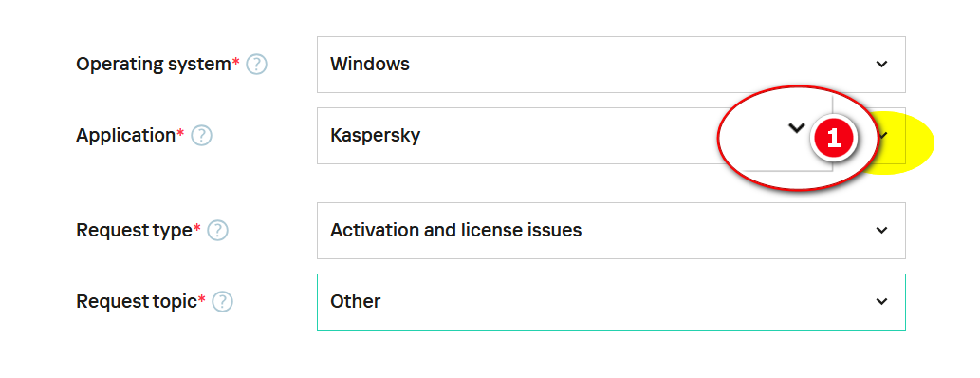Open the Application field's question mark help
Screen dimensions: 980x378
click(x=201, y=135)
